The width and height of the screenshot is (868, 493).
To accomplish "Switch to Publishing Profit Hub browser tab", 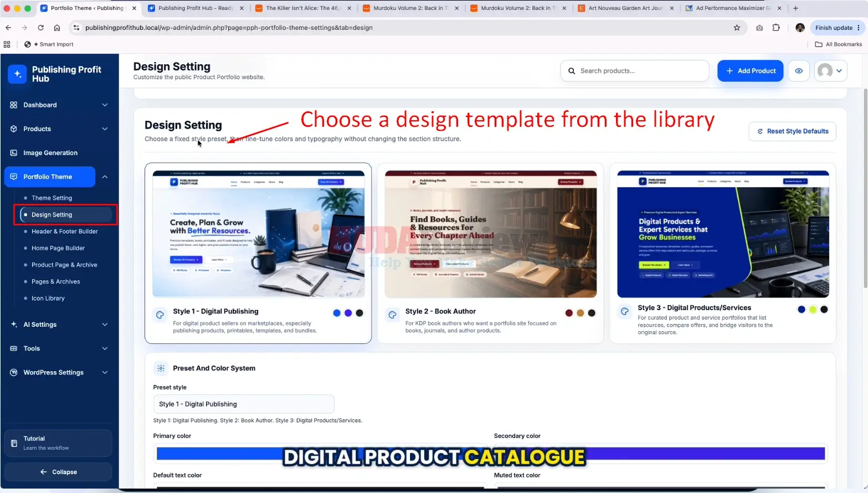I will [x=195, y=8].
